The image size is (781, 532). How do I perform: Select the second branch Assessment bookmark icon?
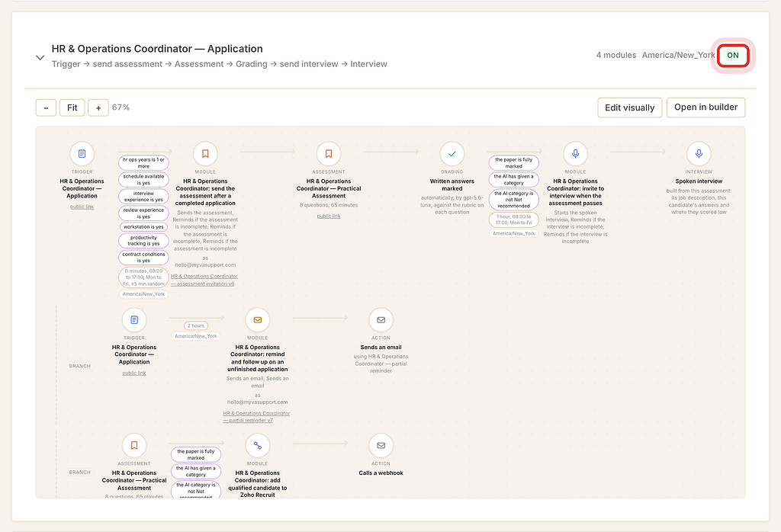[x=134, y=445]
